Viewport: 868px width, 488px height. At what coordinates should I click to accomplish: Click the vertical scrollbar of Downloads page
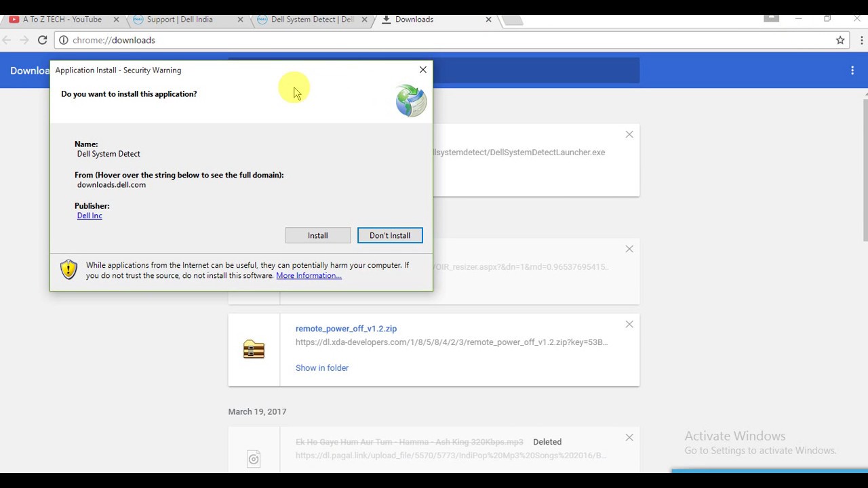pyautogui.click(x=865, y=169)
